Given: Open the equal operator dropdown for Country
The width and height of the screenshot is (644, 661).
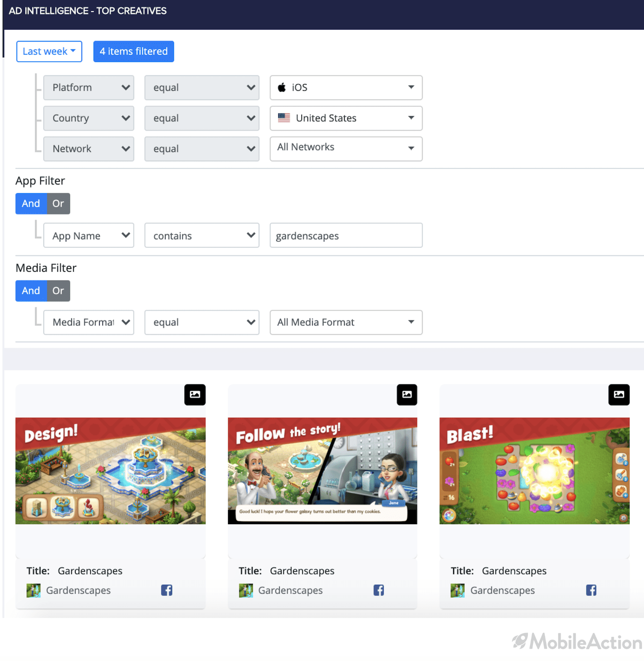Looking at the screenshot, I should coord(202,118).
